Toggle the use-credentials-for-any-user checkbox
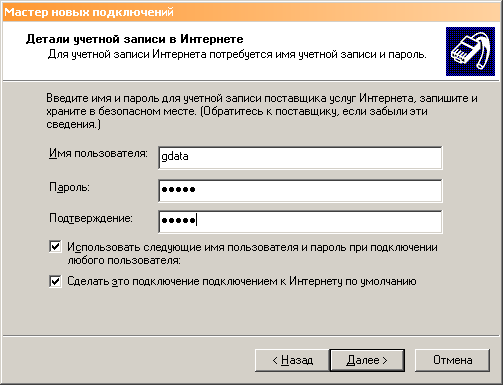The image size is (503, 385). point(55,247)
